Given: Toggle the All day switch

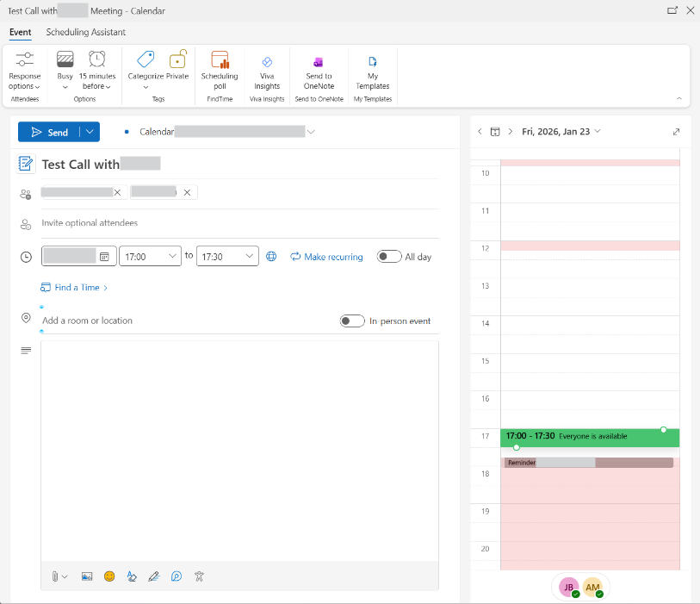Looking at the screenshot, I should [389, 257].
